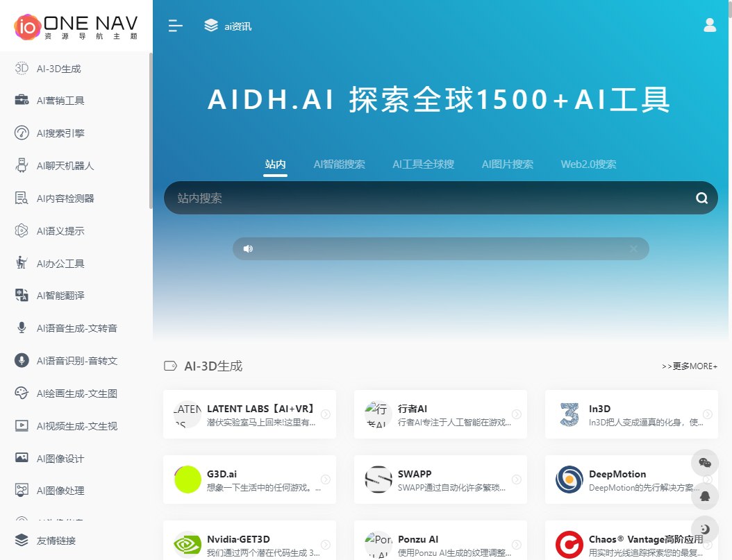
Task: Click the AI图像设计 picture icon
Action: tap(22, 458)
